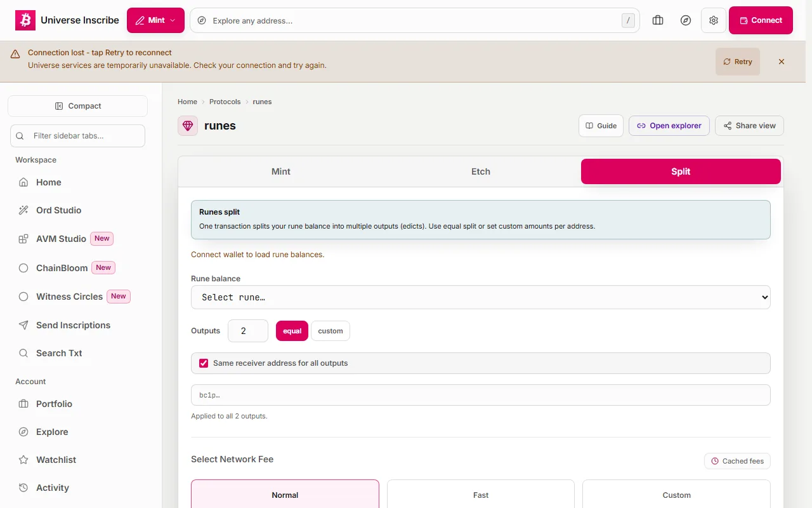Switch the sidebar to Compact mode
This screenshot has width=812, height=508.
(x=77, y=106)
